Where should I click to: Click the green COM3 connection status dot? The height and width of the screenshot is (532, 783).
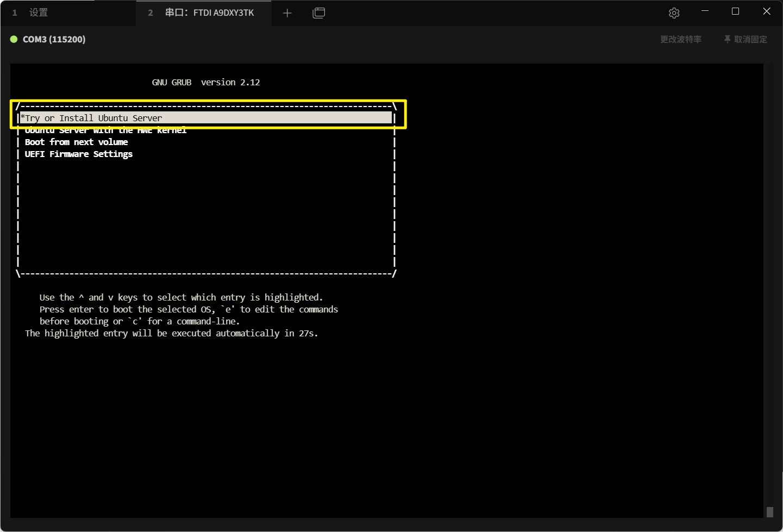[14, 39]
